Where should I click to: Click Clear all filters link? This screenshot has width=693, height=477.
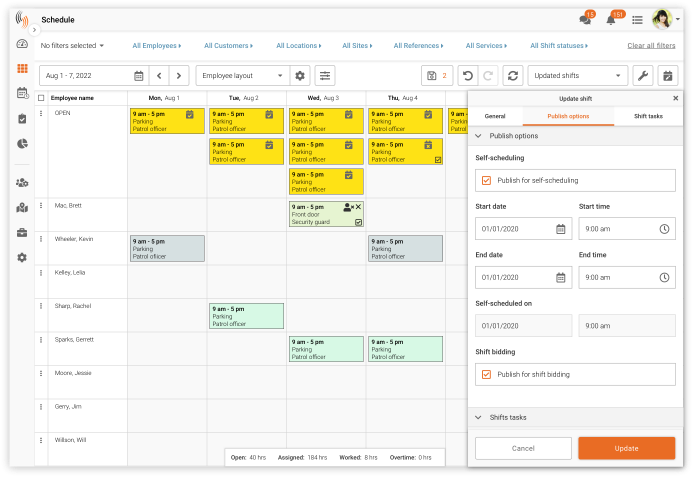(x=651, y=46)
